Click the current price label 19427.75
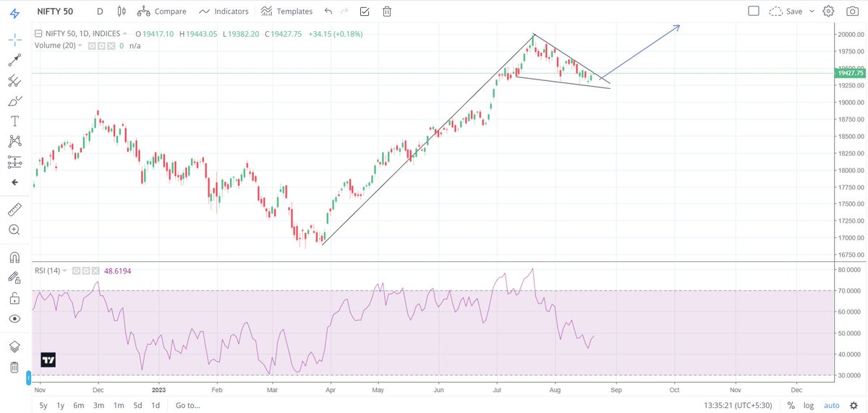868x413 pixels. [x=850, y=73]
